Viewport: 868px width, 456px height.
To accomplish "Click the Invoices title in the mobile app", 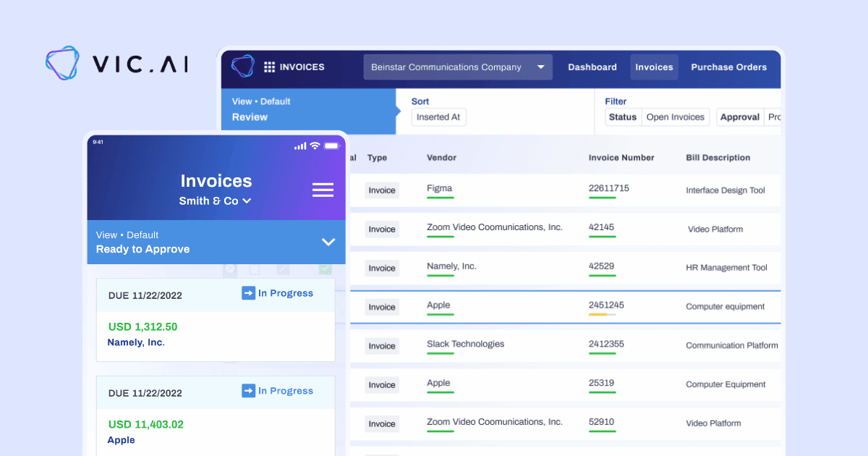I will pyautogui.click(x=216, y=181).
